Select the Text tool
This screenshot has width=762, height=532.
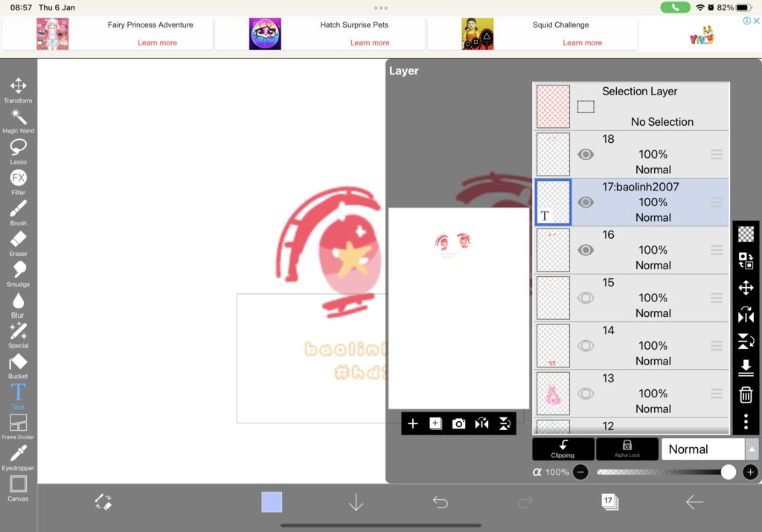[x=18, y=396]
